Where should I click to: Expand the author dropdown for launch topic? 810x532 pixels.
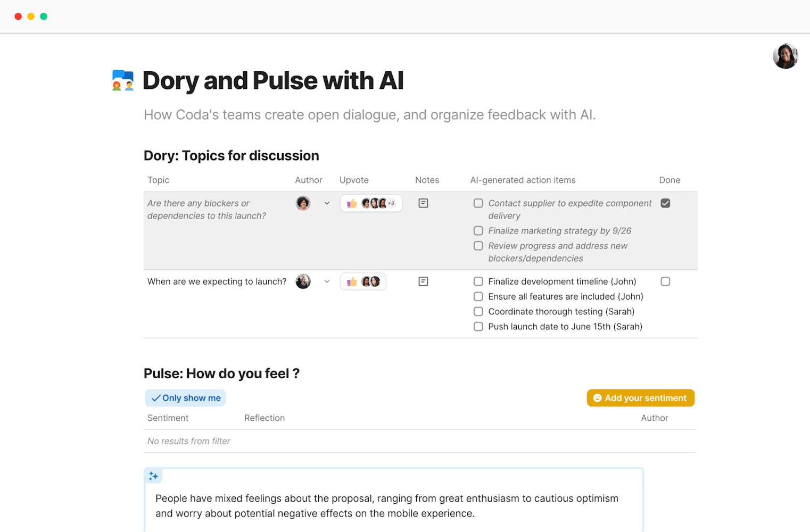click(x=327, y=281)
